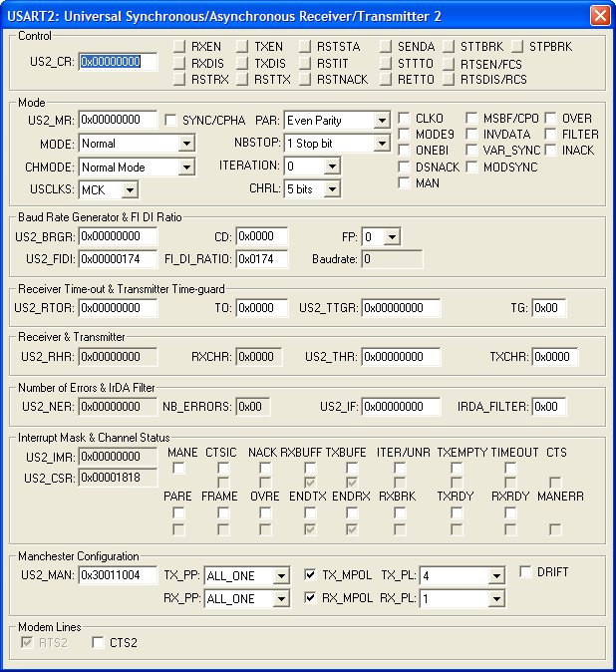Viewport: 616px width, 672px height.
Task: Expand the RX_PL dropdown
Action: click(x=496, y=598)
